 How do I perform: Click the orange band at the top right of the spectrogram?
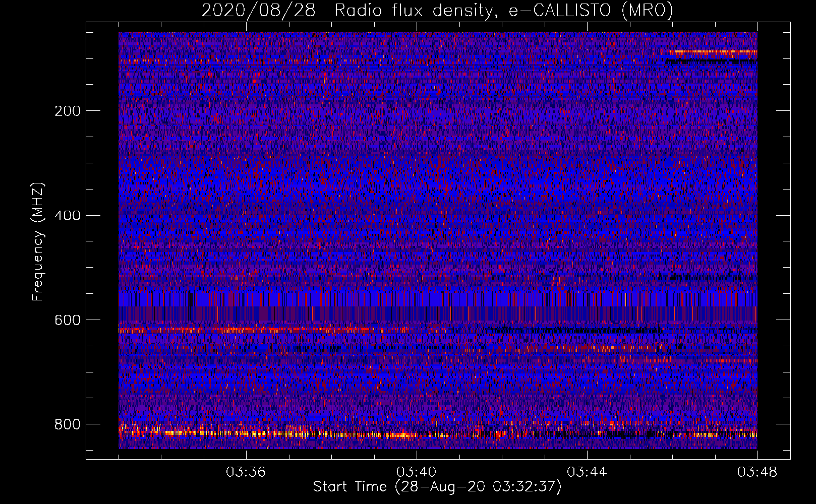click(712, 51)
